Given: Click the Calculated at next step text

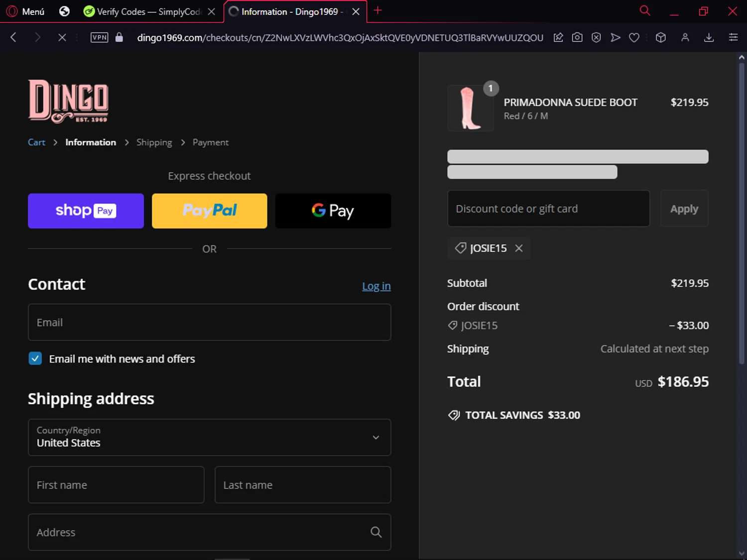Looking at the screenshot, I should point(654,349).
